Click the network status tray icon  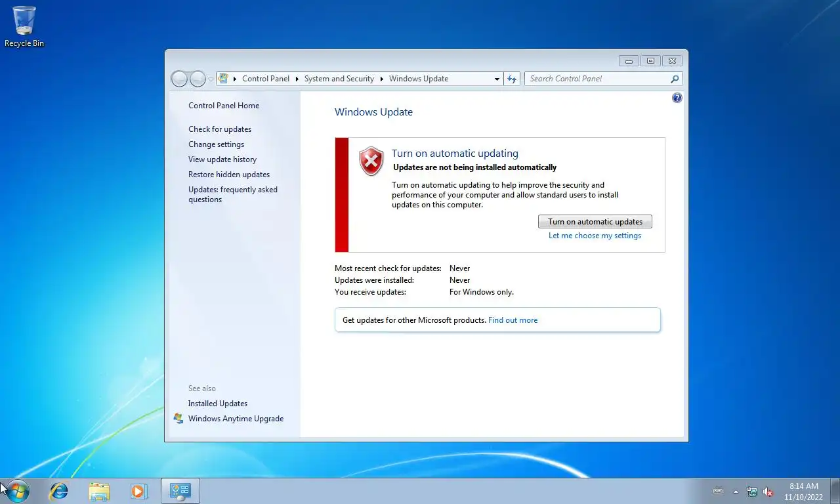coord(752,492)
